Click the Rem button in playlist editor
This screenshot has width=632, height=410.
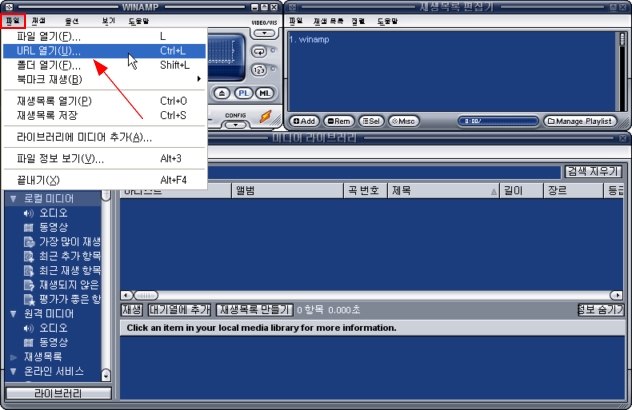pyautogui.click(x=339, y=121)
